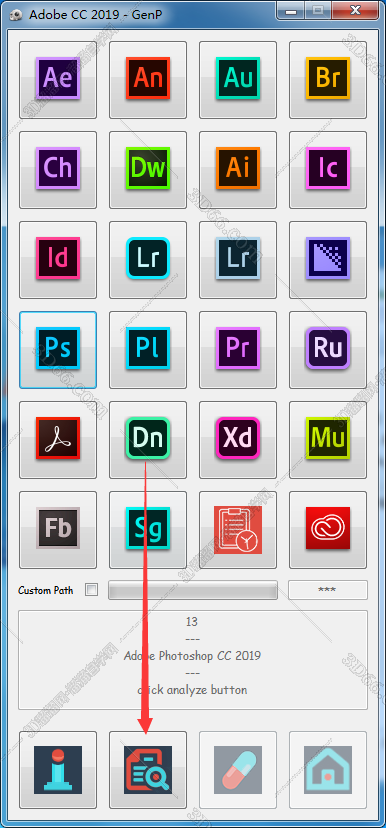Select the Bridge (Br) icon
This screenshot has height=828, width=386.
[328, 80]
